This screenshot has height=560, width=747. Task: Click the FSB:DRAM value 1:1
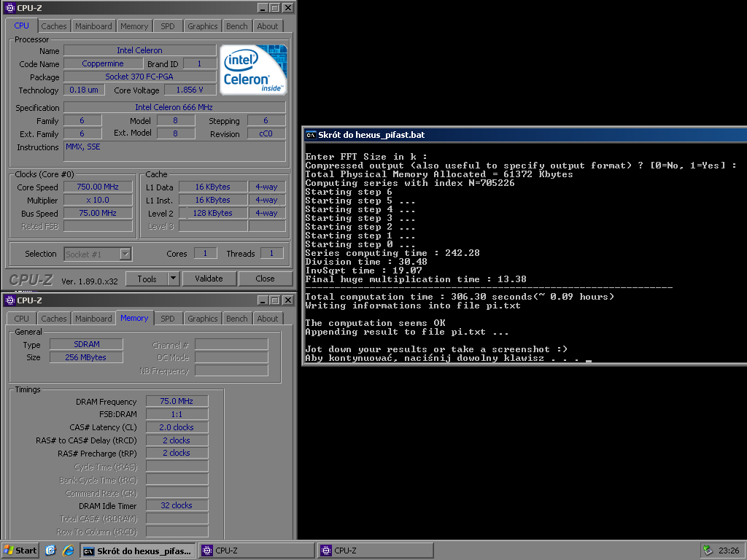pyautogui.click(x=177, y=414)
